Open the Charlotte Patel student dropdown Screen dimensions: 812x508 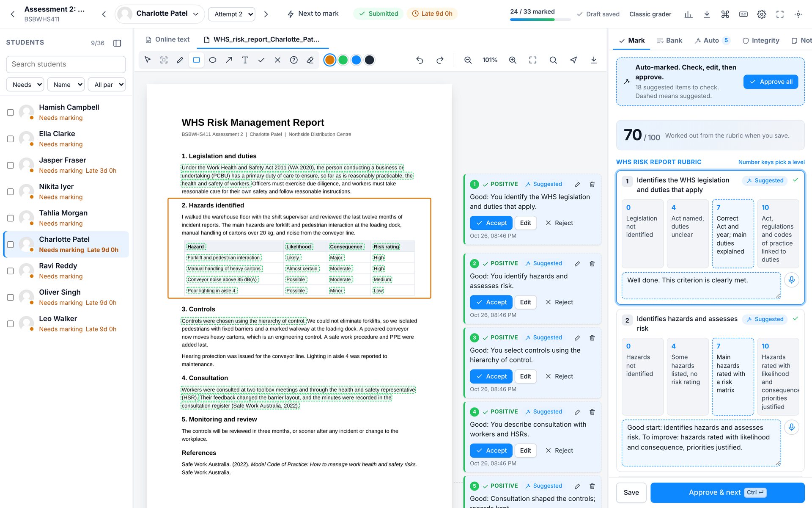(160, 14)
